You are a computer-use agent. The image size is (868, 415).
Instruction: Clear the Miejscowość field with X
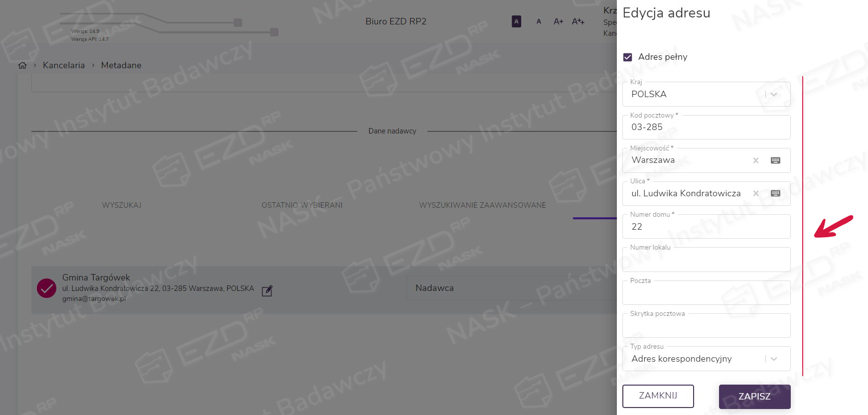tap(756, 160)
